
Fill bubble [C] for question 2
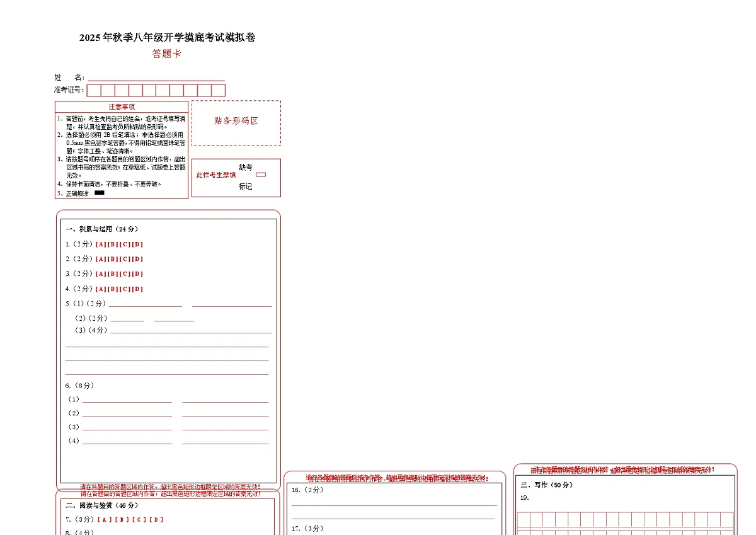click(125, 259)
